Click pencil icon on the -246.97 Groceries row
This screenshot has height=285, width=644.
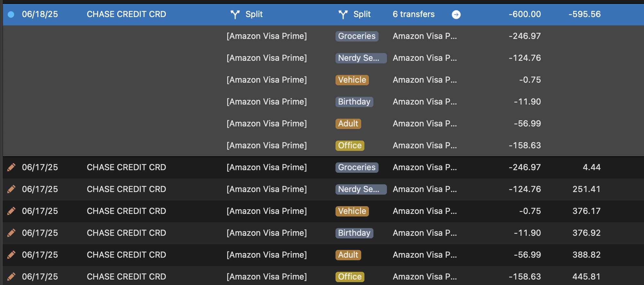(x=11, y=167)
